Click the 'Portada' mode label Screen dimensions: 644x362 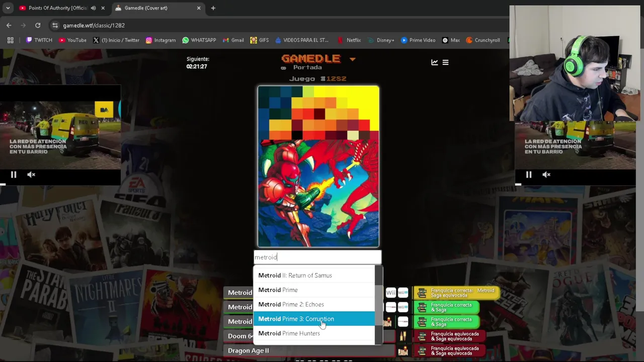(x=307, y=67)
